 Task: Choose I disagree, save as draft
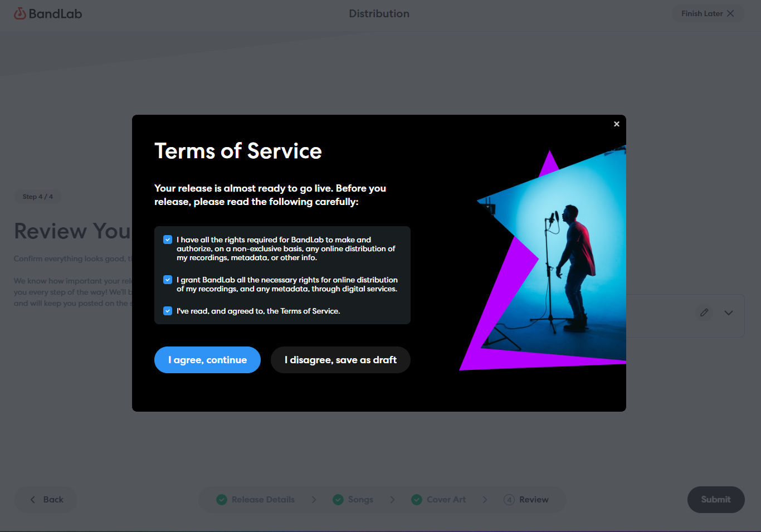(x=340, y=360)
